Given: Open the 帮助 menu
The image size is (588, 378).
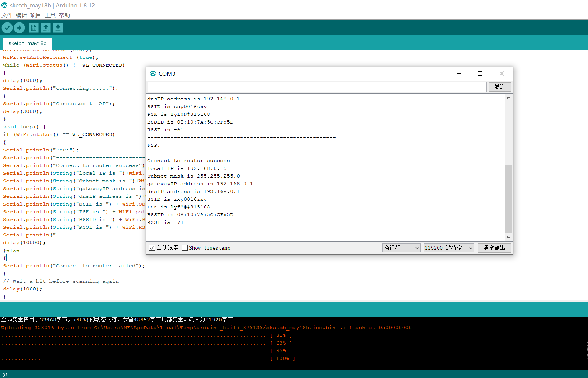Looking at the screenshot, I should tap(64, 15).
